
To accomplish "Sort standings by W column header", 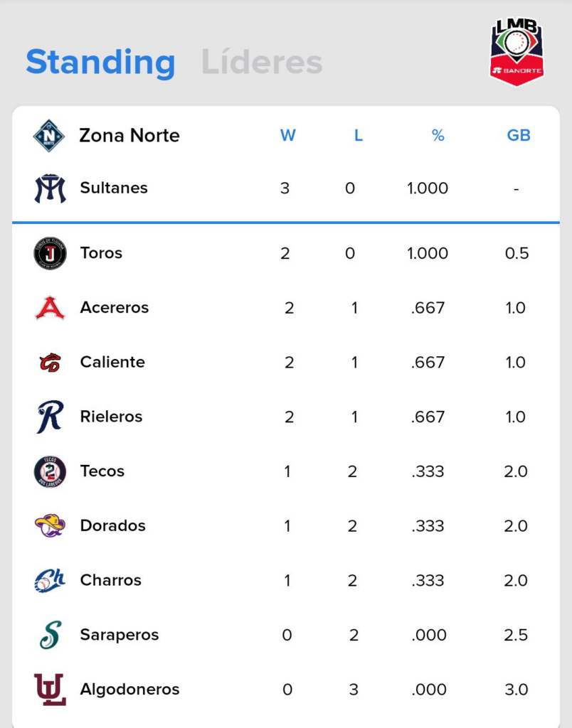I will point(287,136).
